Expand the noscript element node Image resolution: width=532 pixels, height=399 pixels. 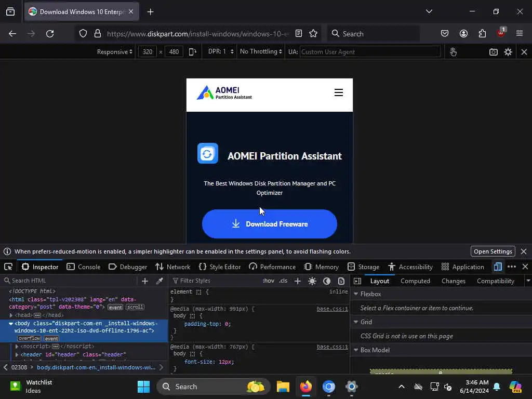[17, 347]
